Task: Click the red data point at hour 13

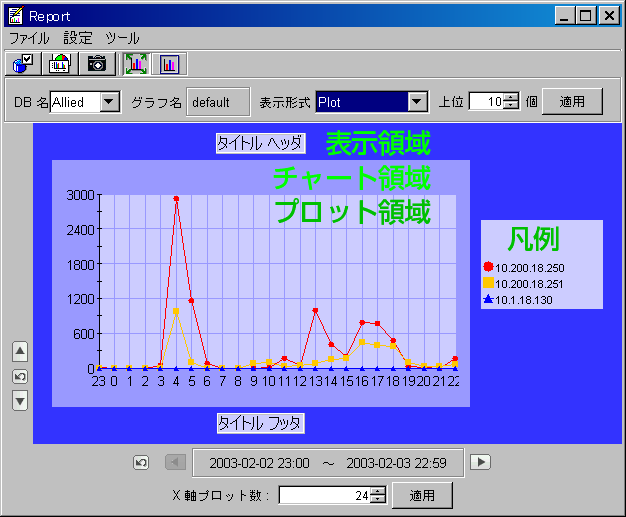Action: pos(315,310)
